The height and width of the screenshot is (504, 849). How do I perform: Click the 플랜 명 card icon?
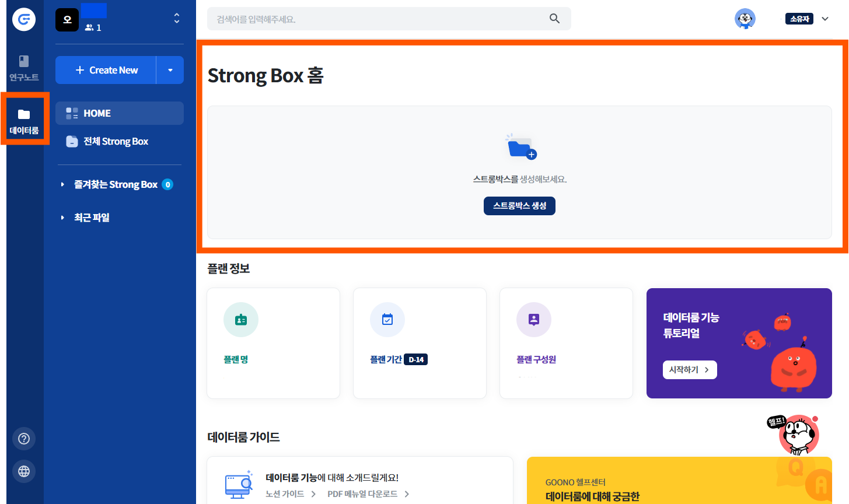241,320
